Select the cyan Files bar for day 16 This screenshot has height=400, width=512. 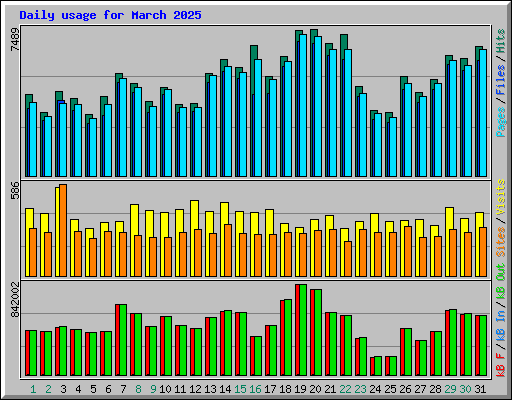258,118
